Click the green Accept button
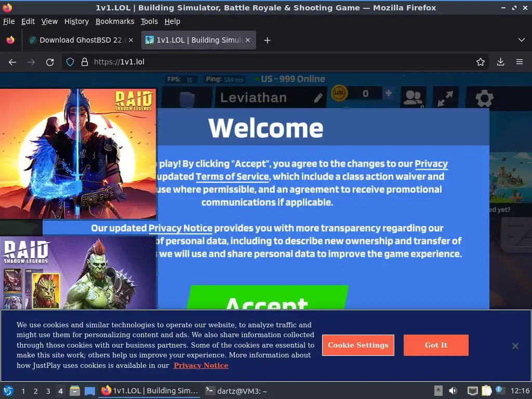 [x=268, y=298]
